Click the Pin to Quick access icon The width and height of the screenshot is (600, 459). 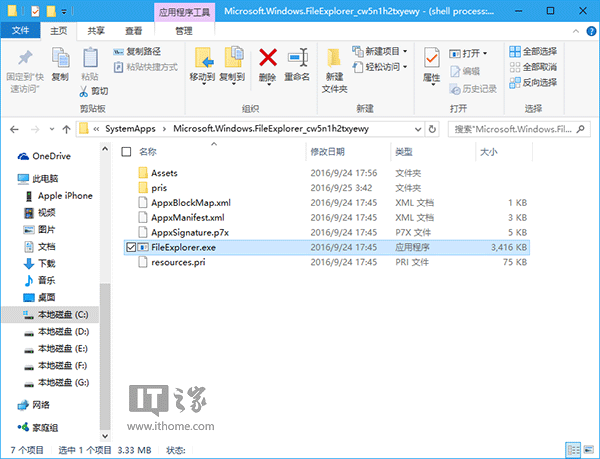coord(25,58)
